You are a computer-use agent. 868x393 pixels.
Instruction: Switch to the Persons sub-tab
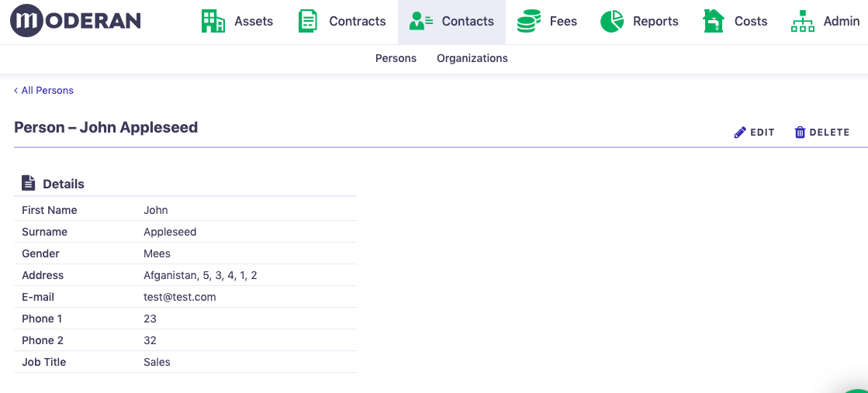pyautogui.click(x=396, y=58)
